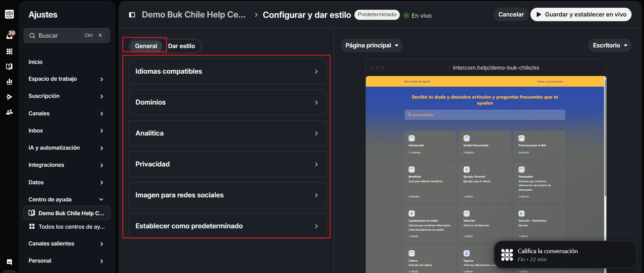Expand the Datos section
This screenshot has width=644, height=273.
[x=66, y=183]
